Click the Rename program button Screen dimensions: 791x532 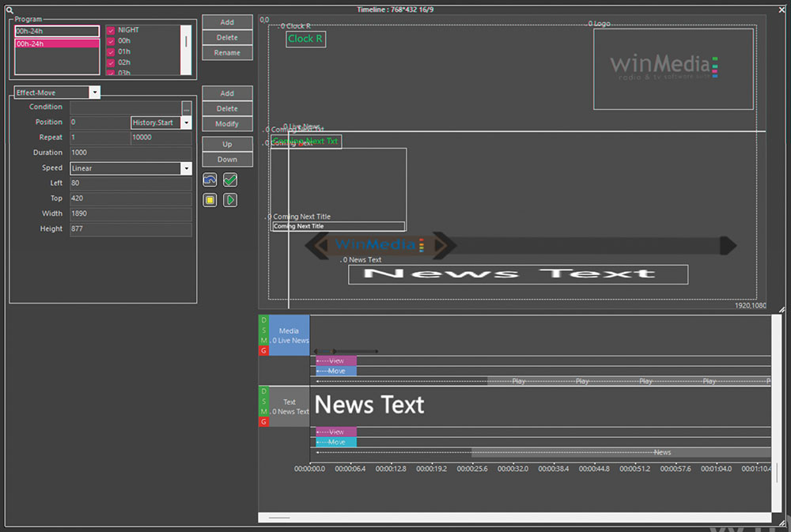tap(227, 53)
